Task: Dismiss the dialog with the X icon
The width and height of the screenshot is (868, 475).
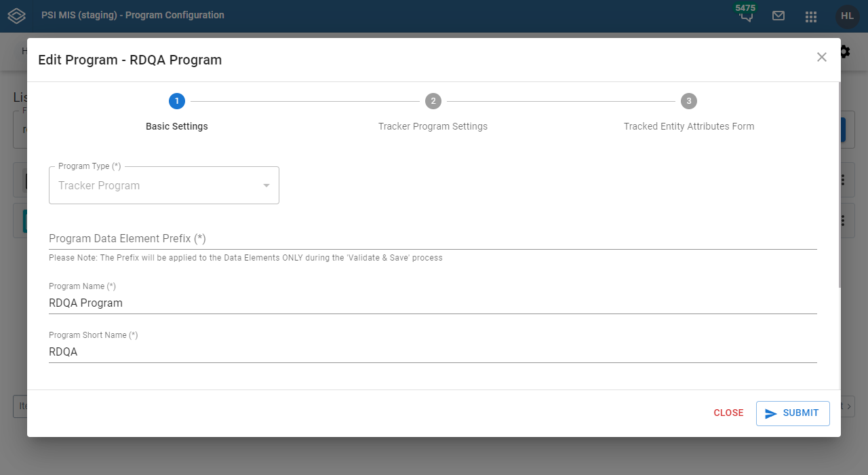Action: tap(821, 57)
